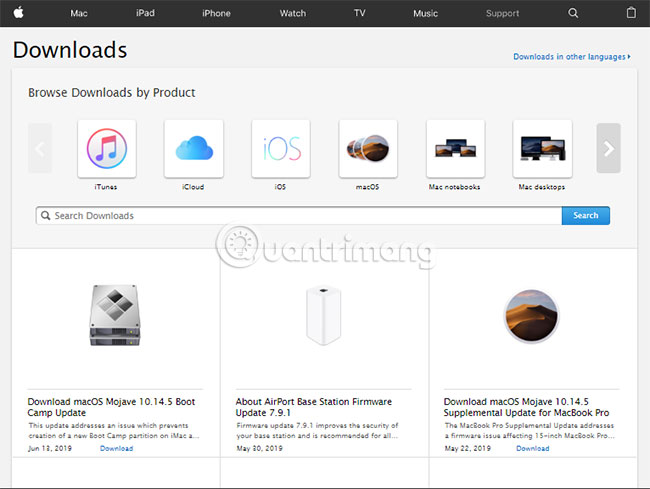Click the Firmware update 7.9.1 description text

[x=317, y=431]
